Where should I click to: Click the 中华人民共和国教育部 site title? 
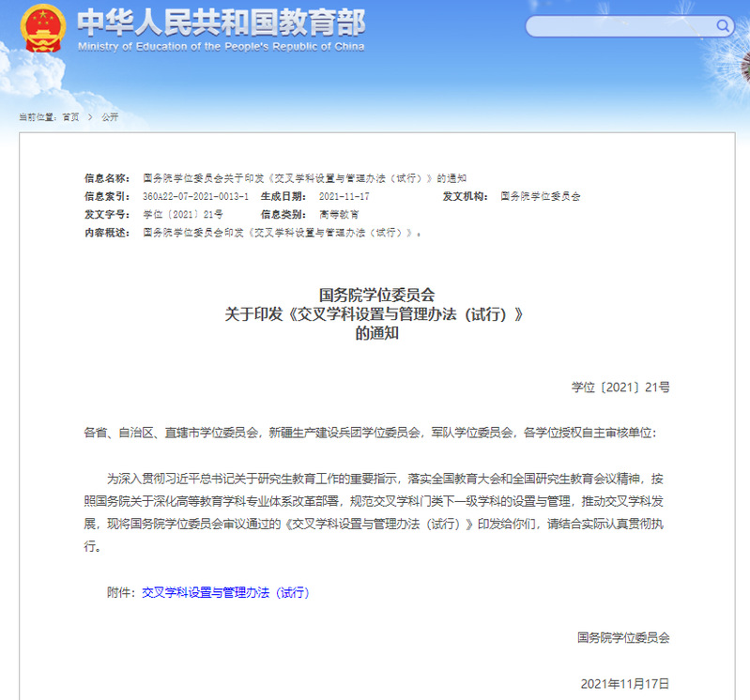[x=221, y=21]
